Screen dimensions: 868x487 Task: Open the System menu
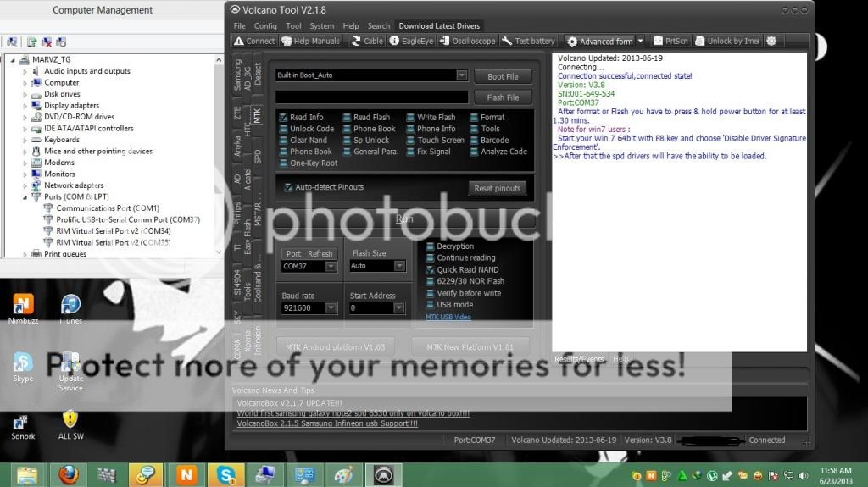[321, 26]
